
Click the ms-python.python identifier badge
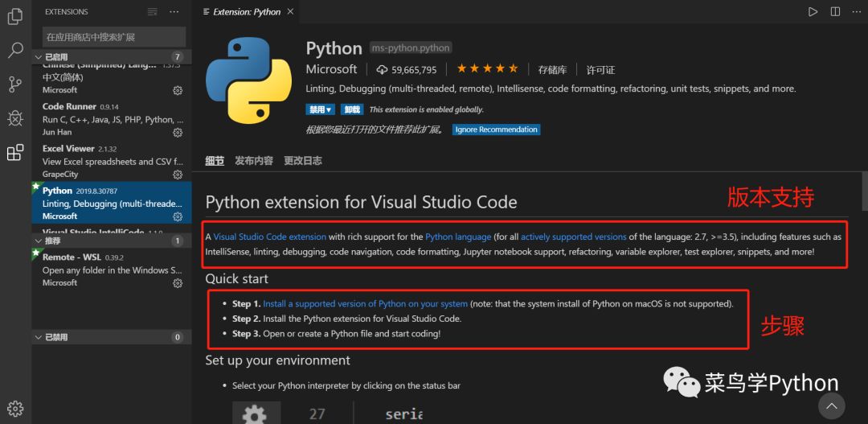click(411, 48)
